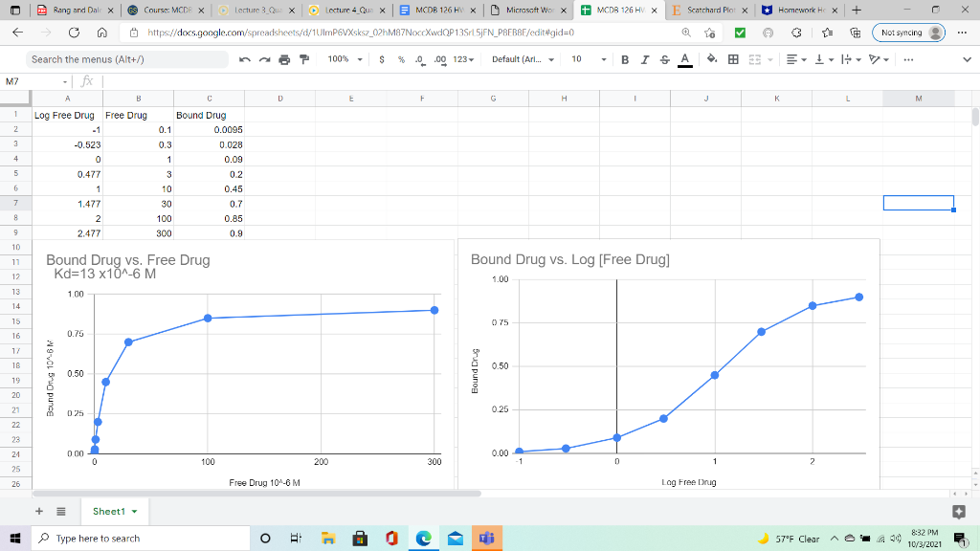
Task: Format the cell as currency
Action: 381,59
